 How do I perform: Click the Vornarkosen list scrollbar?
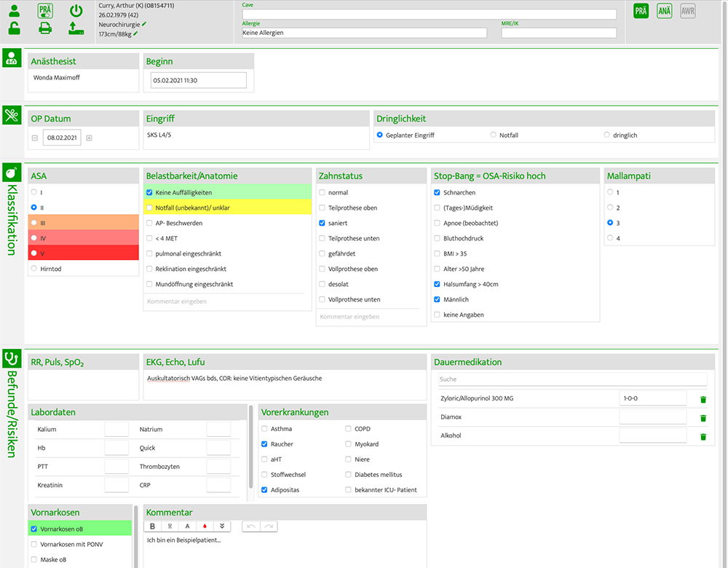point(135,537)
